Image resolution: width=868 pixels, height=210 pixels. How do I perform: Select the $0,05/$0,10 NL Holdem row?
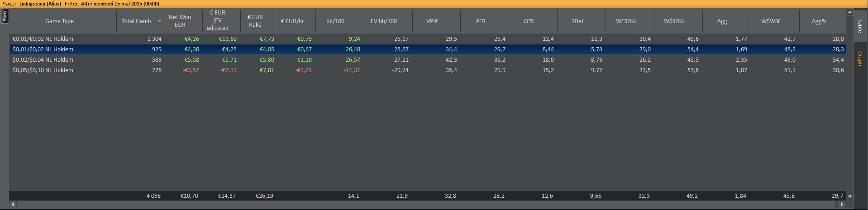pos(43,70)
